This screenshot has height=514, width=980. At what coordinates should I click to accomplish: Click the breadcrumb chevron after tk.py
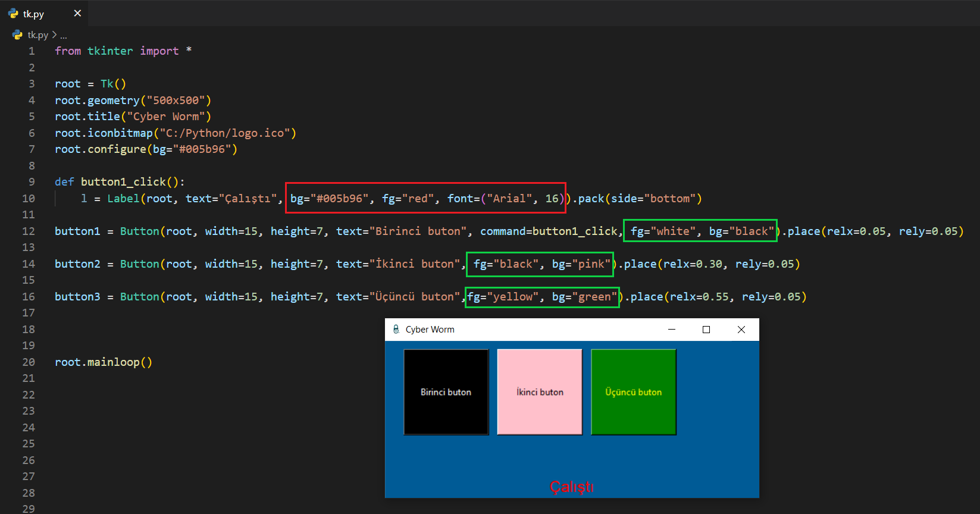tap(54, 35)
